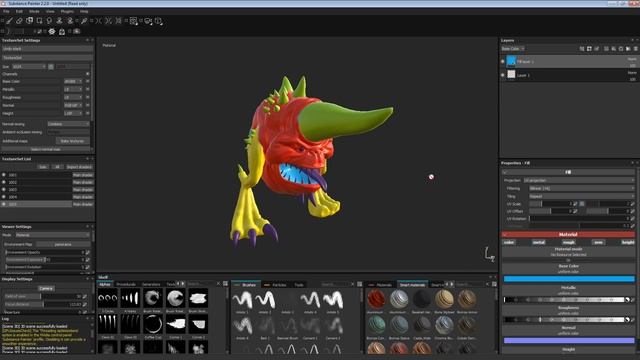This screenshot has height=360, width=640.
Task: Click the lock icon in second toolbar row
Action: click(62, 31)
